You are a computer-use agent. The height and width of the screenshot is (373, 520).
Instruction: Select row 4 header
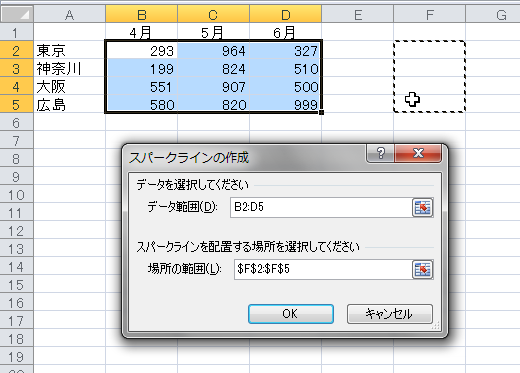pyautogui.click(x=17, y=87)
